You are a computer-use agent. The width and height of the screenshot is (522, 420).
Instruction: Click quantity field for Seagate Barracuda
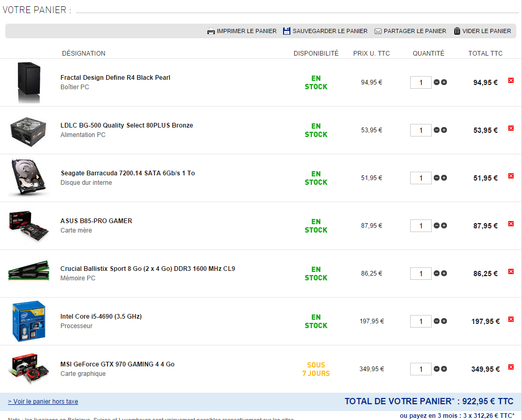coord(421,178)
